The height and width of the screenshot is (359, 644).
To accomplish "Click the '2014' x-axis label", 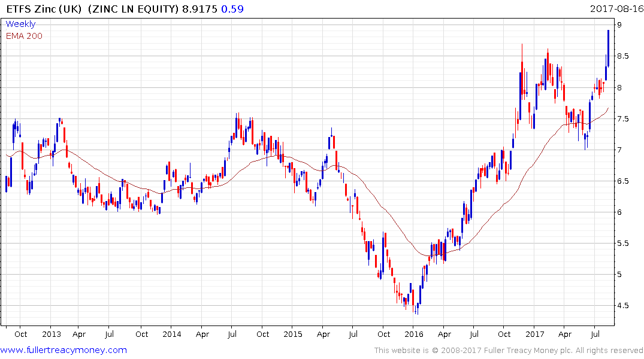I will 172,334.
